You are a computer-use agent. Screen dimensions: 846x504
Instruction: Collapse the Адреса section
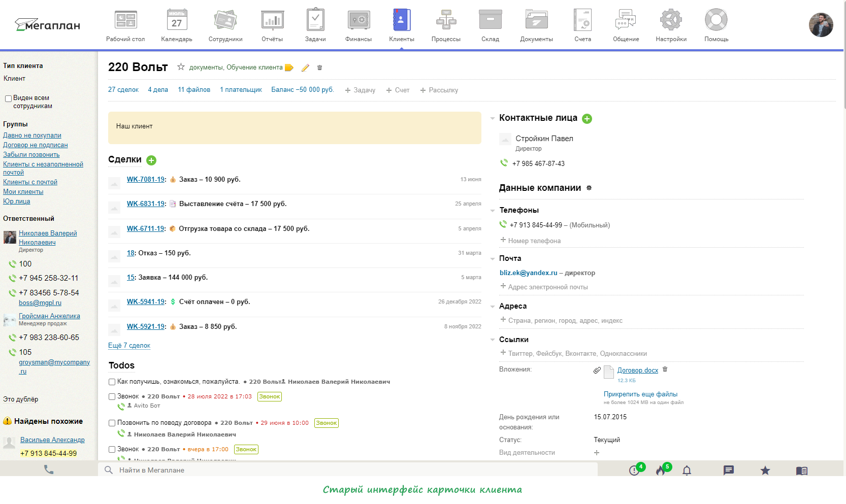coord(493,307)
